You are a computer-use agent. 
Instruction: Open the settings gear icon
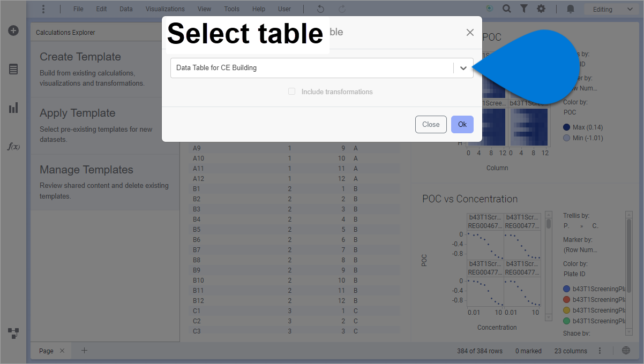(x=541, y=9)
